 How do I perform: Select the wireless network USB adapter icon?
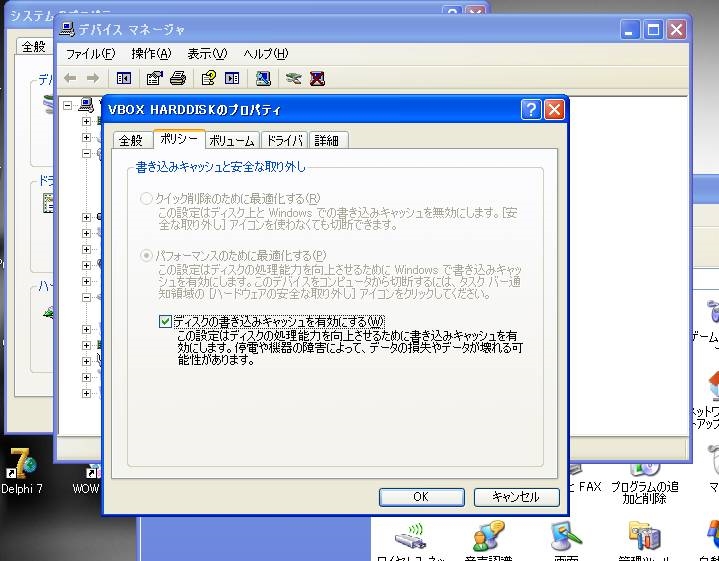410,536
